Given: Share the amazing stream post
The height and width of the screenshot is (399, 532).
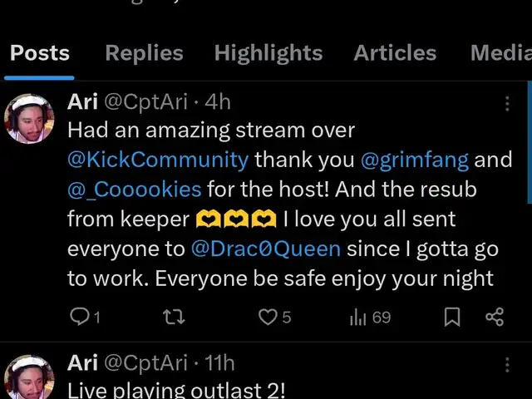Looking at the screenshot, I should click(495, 317).
